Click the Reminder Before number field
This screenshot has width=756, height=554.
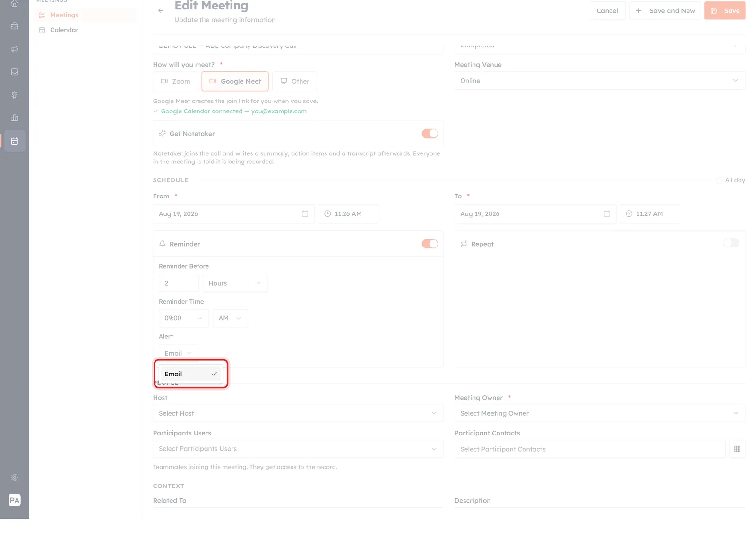[179, 283]
